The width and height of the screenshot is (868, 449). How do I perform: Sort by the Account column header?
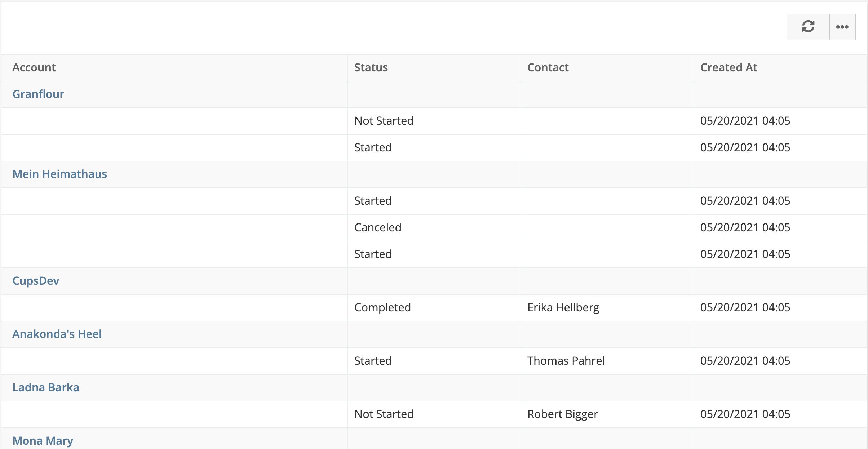pyautogui.click(x=34, y=67)
